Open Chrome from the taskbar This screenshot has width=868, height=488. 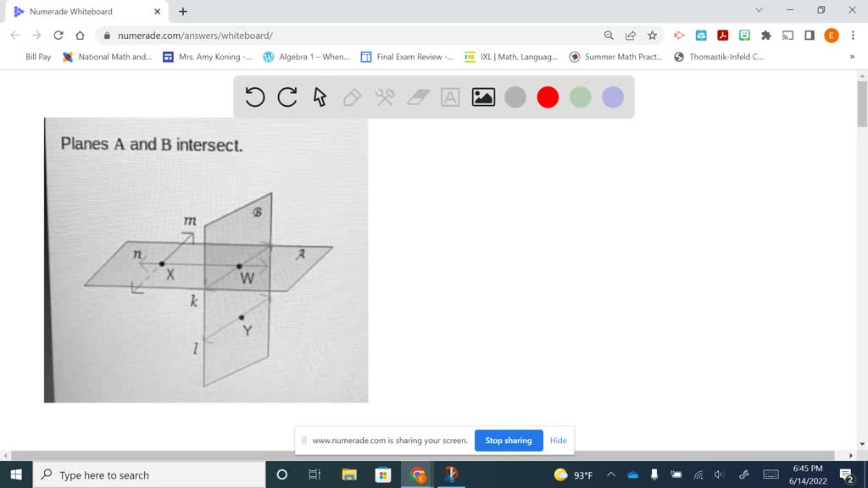click(417, 474)
